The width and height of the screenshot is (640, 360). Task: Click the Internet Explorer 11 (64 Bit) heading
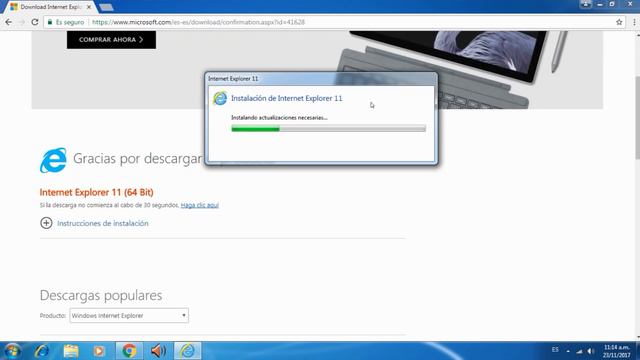point(96,192)
